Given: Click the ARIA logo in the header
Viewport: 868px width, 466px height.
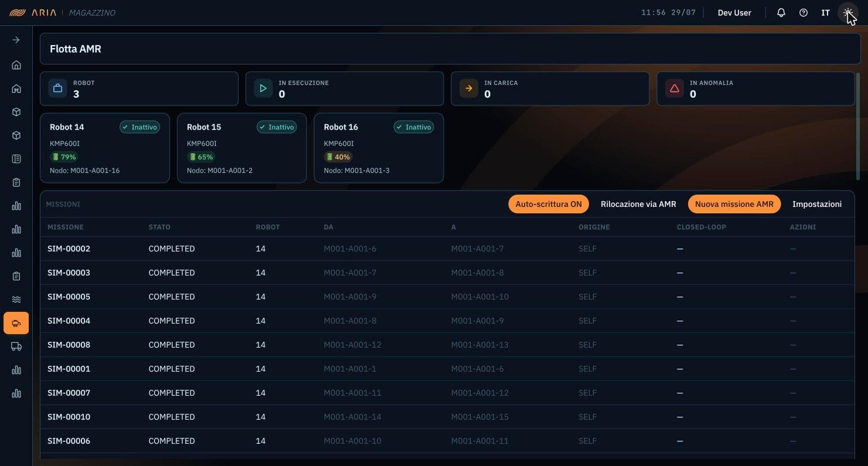Looking at the screenshot, I should [x=33, y=12].
